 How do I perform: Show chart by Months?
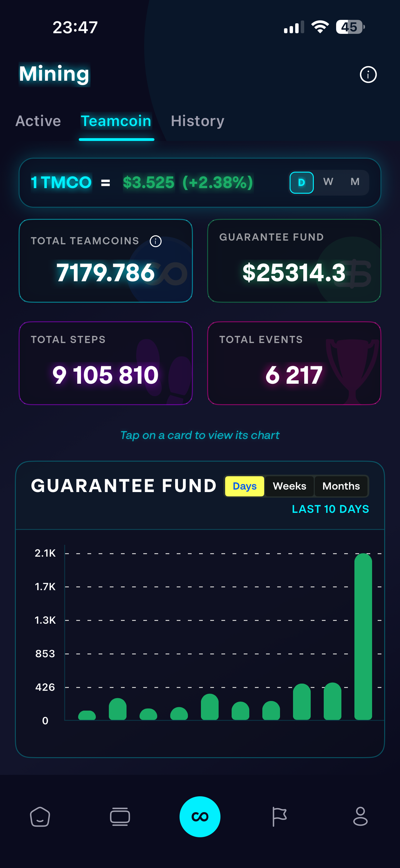click(341, 486)
